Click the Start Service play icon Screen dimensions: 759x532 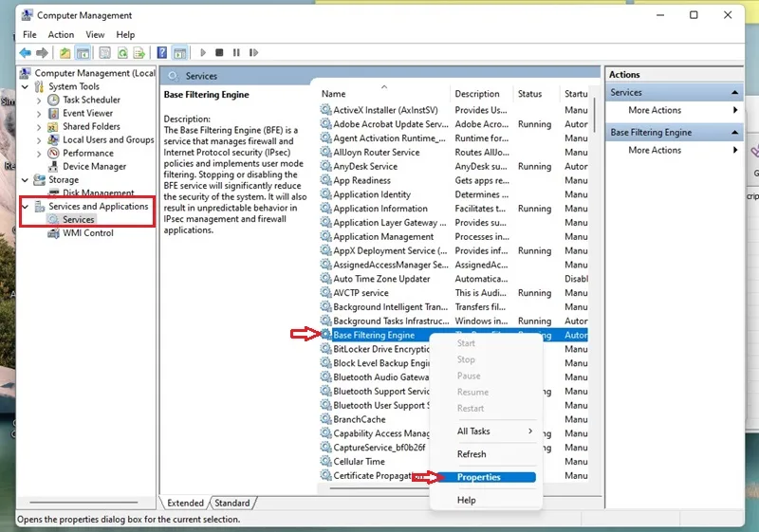(x=203, y=53)
